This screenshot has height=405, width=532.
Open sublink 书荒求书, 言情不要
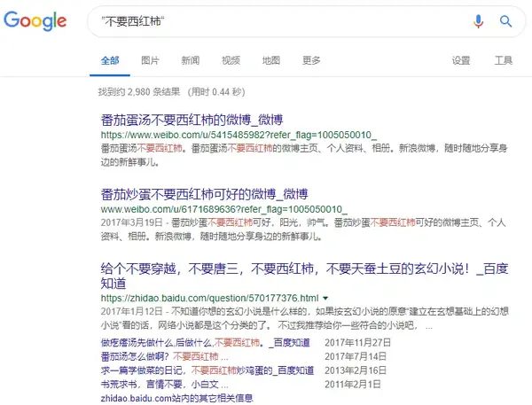[x=165, y=385]
